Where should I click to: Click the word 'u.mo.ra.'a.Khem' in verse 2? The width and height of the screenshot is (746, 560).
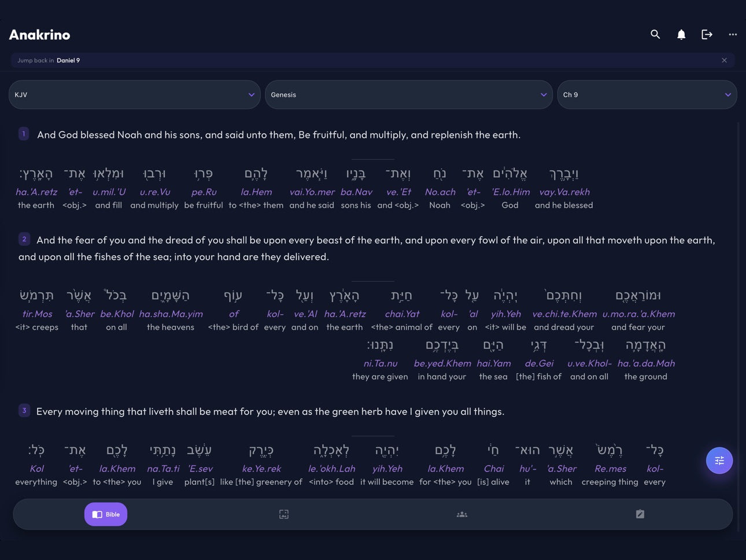point(638,314)
